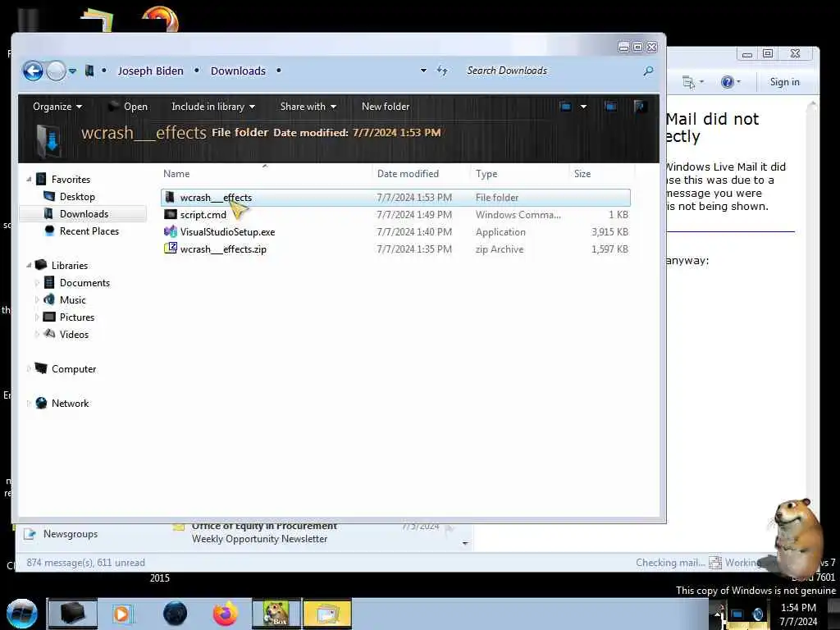Select Computer in navigation pane
840x630 pixels.
point(73,369)
